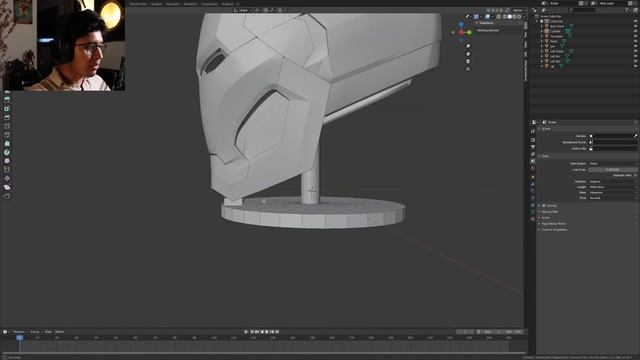Click the timeline playhead at current frame
The width and height of the screenshot is (640, 360).
point(19,338)
